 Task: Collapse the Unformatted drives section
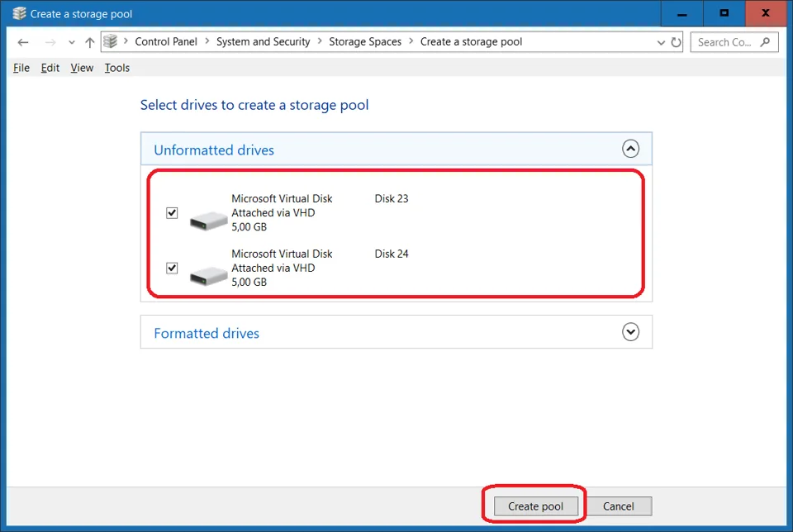(x=630, y=149)
